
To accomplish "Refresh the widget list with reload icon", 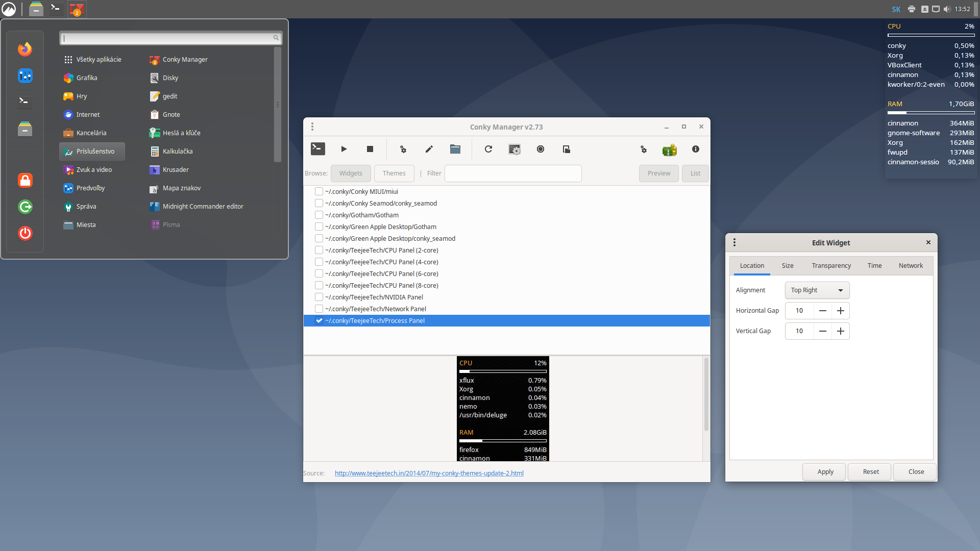I will [488, 149].
